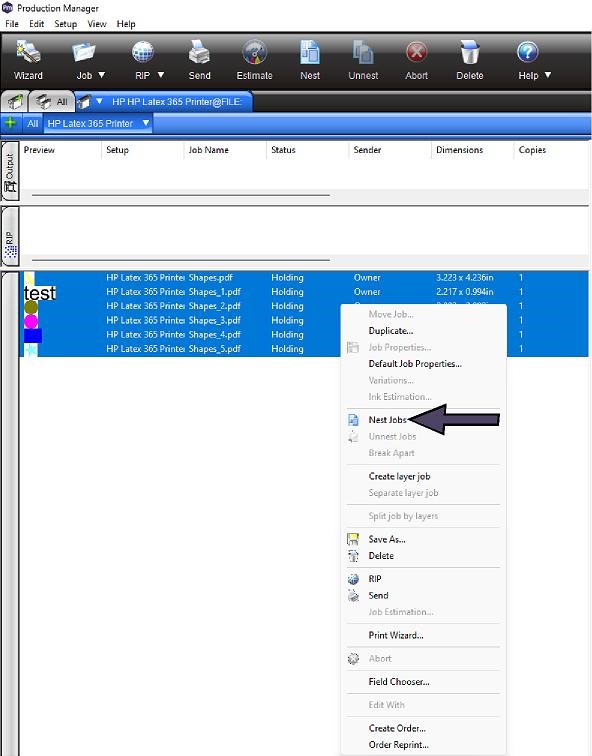The image size is (592, 756).
Task: Click the RIP globe toolbar icon
Action: [143, 52]
